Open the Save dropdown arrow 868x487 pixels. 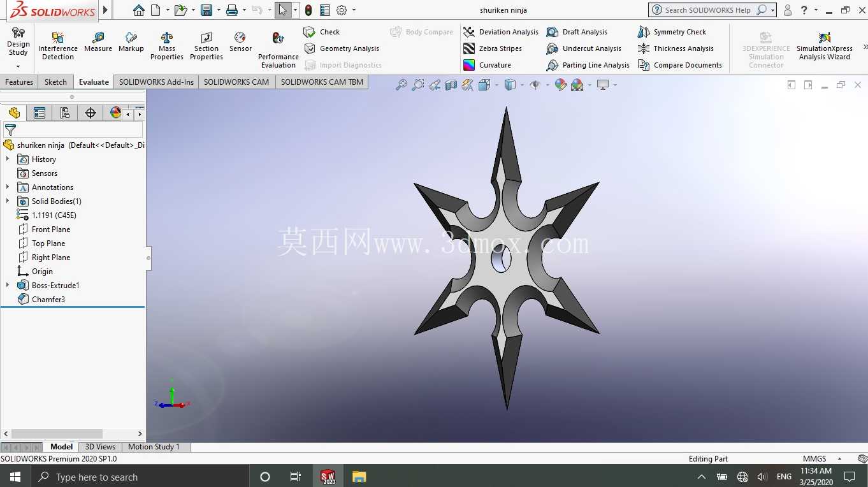point(218,10)
